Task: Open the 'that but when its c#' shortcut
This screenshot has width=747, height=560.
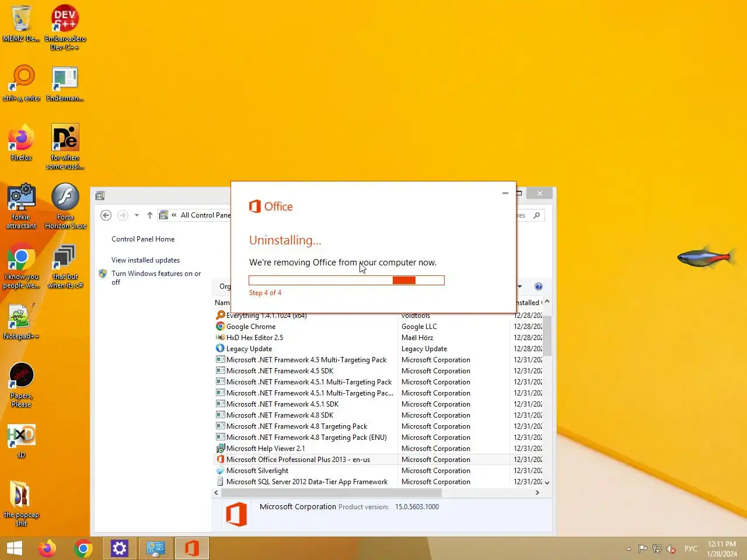Action: tap(65, 266)
